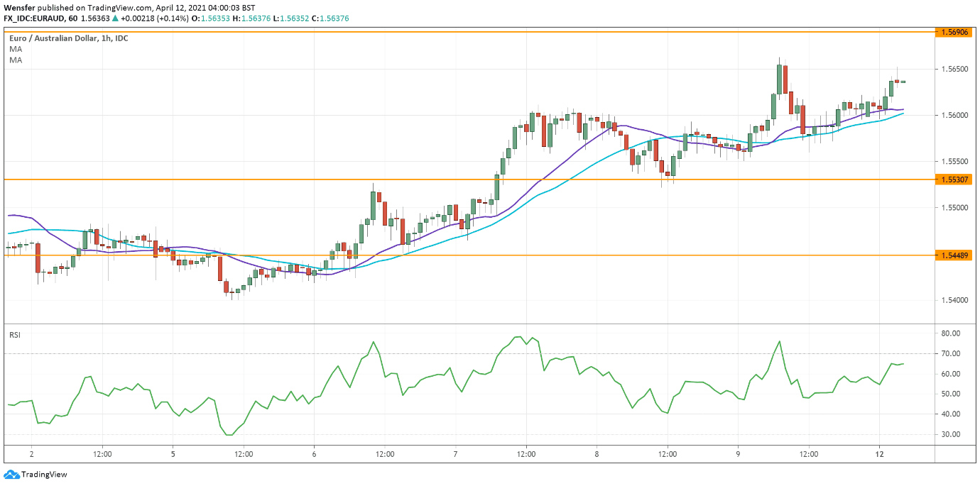The width and height of the screenshot is (980, 486).
Task: Click the Wensfer username link
Action: coord(19,7)
